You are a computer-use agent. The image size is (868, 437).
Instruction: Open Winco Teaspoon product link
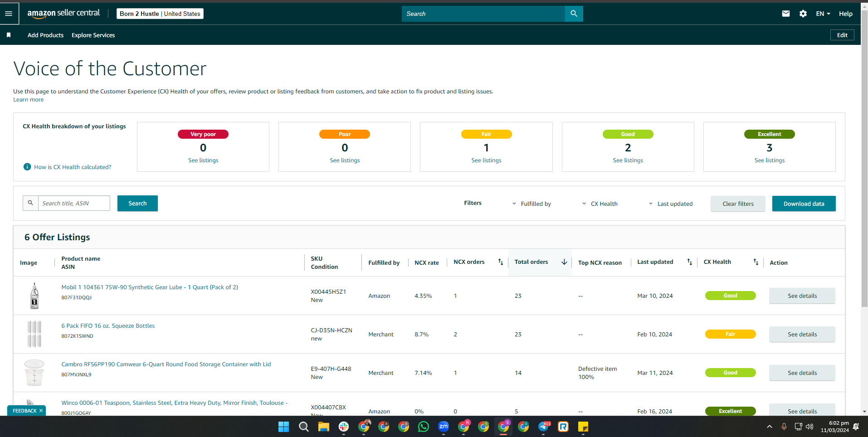[174, 403]
